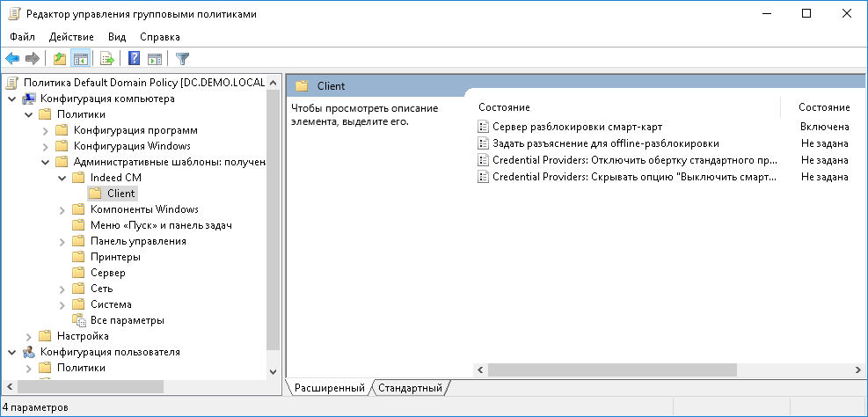Select the Все параметры tree item
This screenshot has width=868, height=417.
127,320
